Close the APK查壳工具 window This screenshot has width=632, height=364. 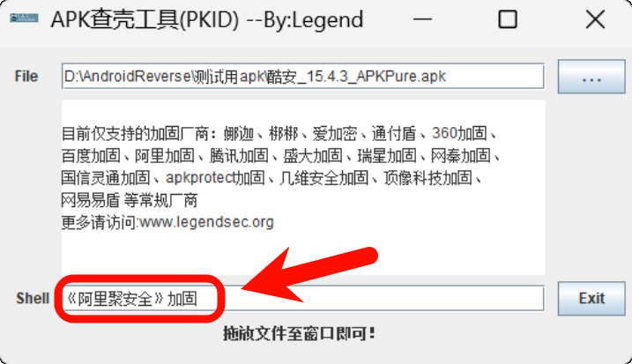pyautogui.click(x=595, y=19)
